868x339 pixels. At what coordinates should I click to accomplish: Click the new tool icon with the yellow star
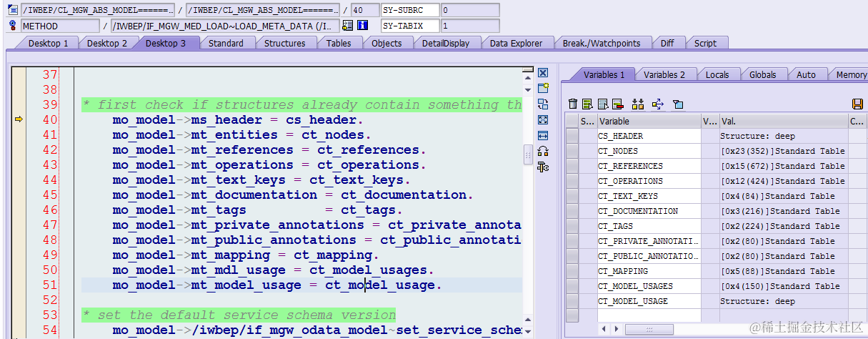[x=543, y=89]
